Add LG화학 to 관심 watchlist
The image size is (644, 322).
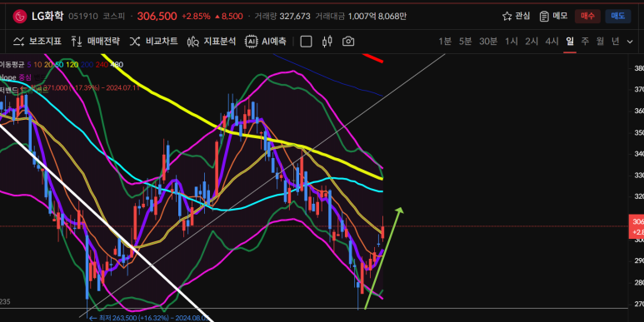click(x=517, y=16)
